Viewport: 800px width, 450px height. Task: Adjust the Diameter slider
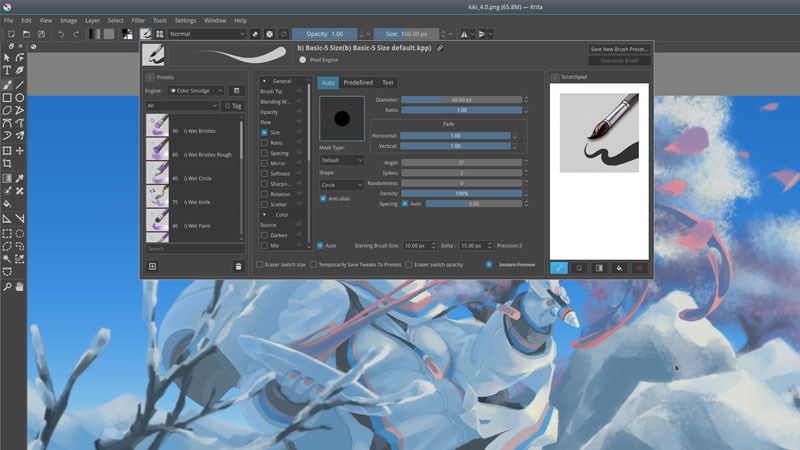(x=461, y=100)
